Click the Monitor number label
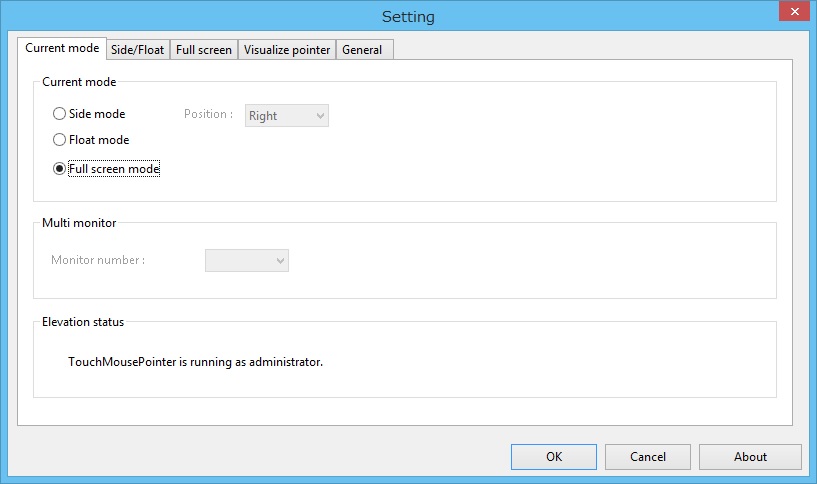Image resolution: width=817 pixels, height=484 pixels. 98,260
